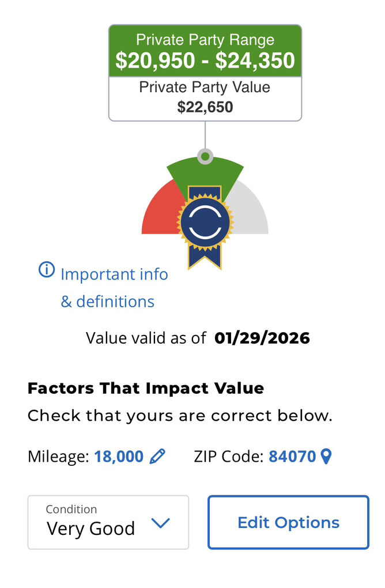Viewport: 385px width, 588px height.
Task: Click the gauge pointer circle marker
Action: (x=205, y=156)
